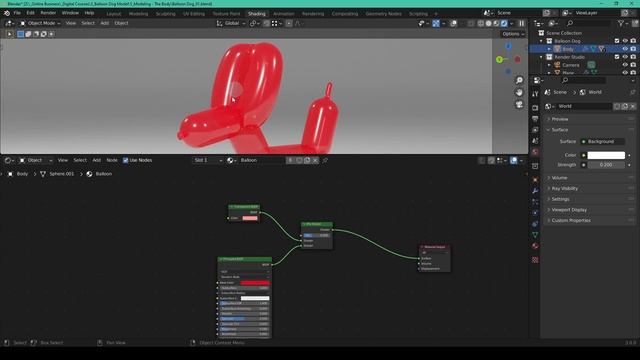This screenshot has height=360, width=640.
Task: Toggle viewport overlays icon
Action: click(453, 23)
